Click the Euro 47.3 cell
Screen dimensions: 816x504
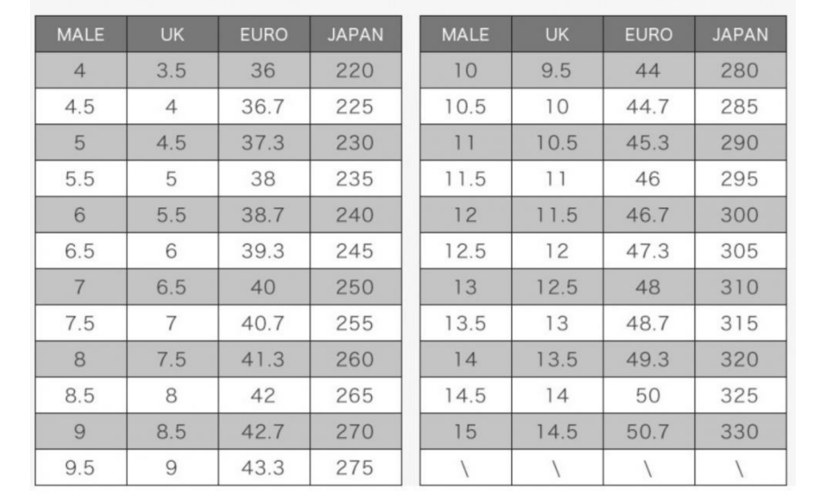coord(648,251)
